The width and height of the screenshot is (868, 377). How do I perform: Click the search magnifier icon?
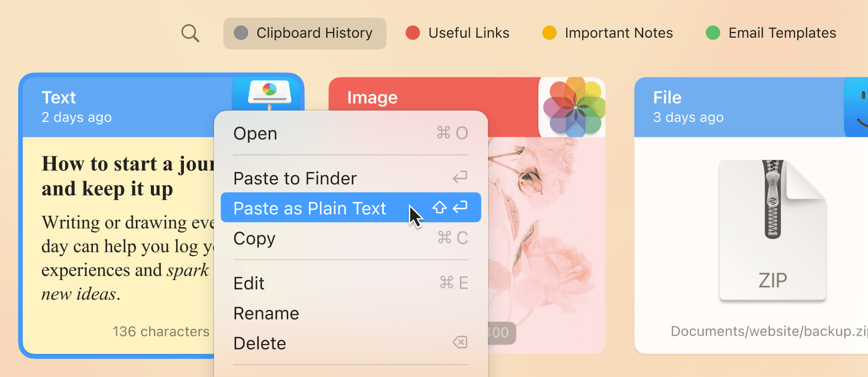[x=190, y=34]
